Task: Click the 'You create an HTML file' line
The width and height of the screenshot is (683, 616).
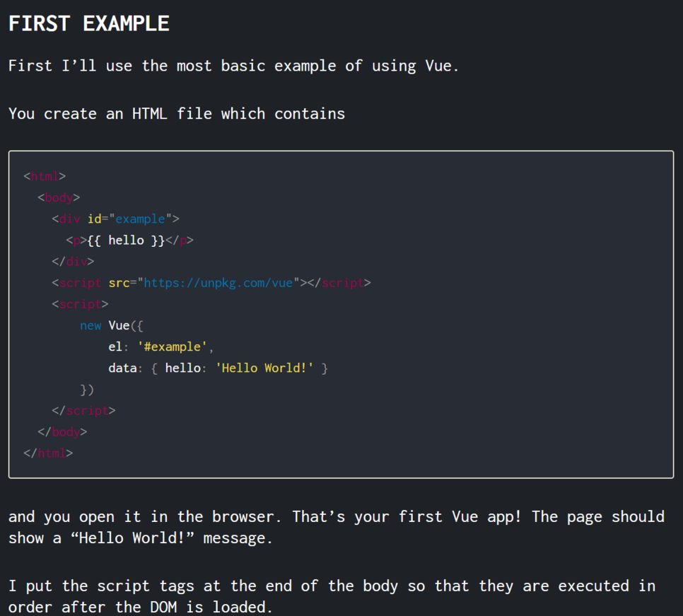Action: [x=177, y=113]
